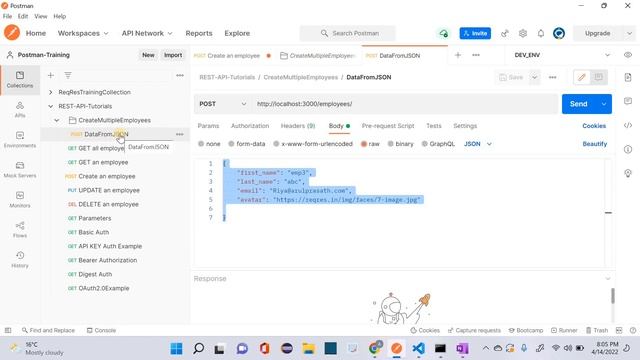Open the History sidebar panel
Image resolution: width=640 pixels, height=360 pixels.
pyautogui.click(x=20, y=259)
